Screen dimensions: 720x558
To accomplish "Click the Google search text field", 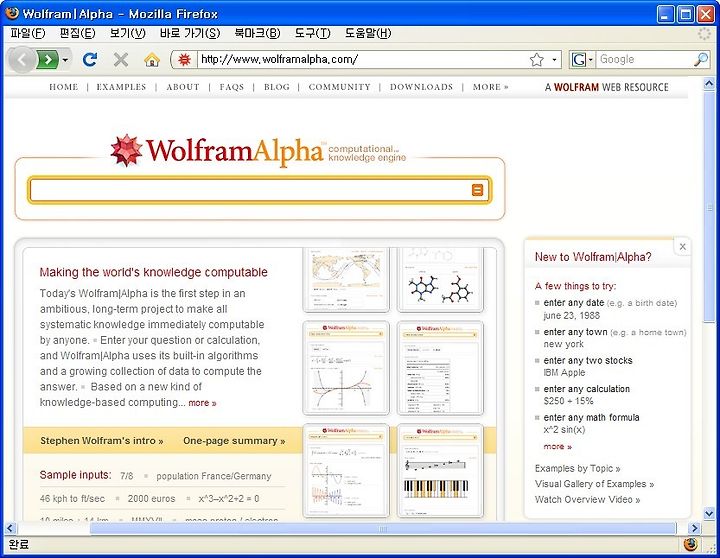I will pos(644,59).
